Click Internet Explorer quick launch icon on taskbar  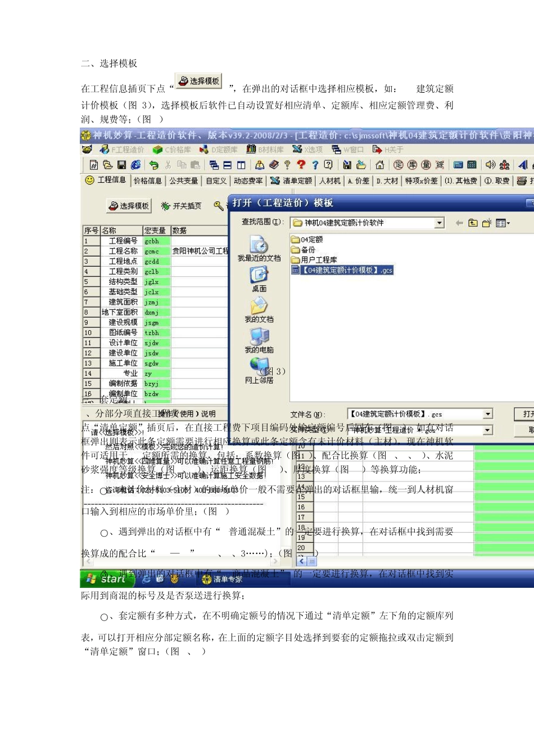coord(147,579)
